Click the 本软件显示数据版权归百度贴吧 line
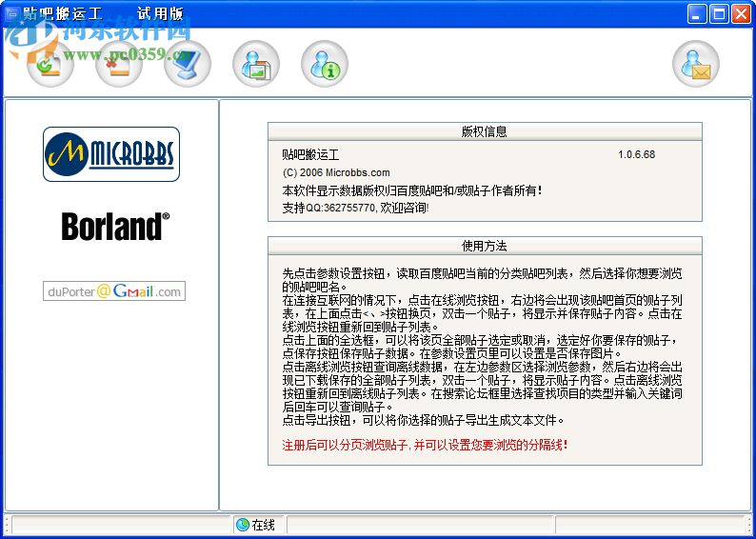This screenshot has height=539, width=756. (x=412, y=190)
